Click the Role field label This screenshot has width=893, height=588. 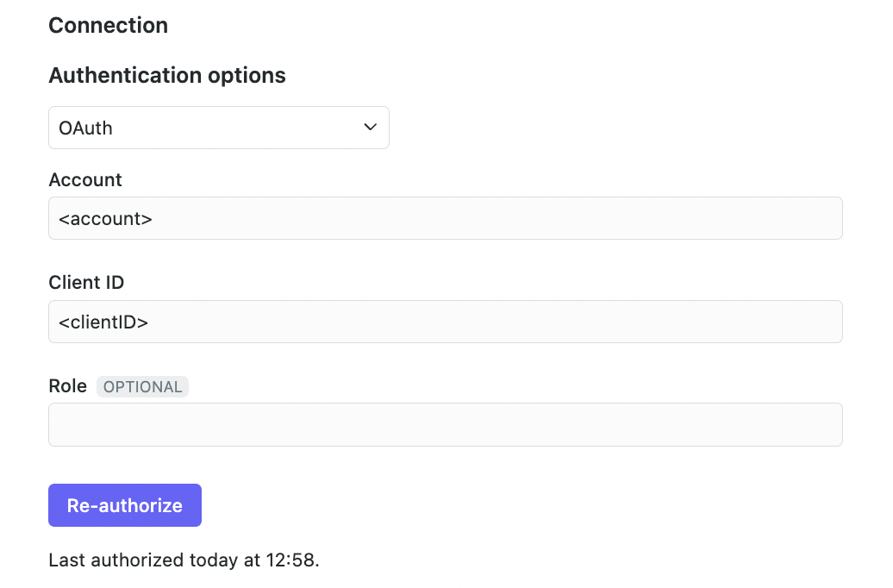tap(67, 386)
